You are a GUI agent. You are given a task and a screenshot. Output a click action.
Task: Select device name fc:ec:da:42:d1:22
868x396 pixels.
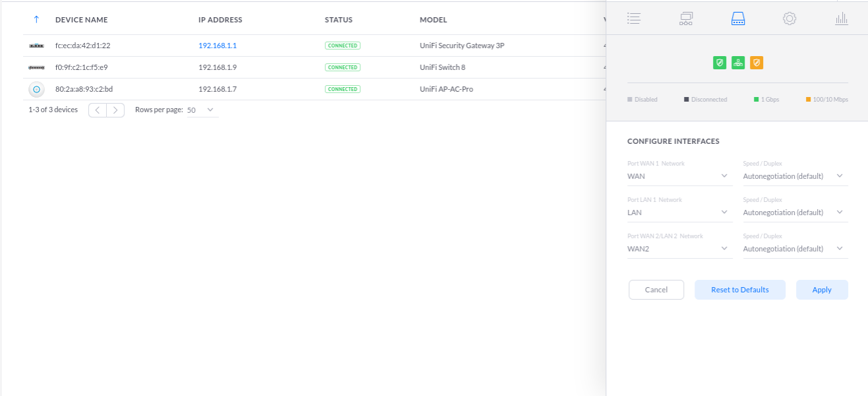82,46
